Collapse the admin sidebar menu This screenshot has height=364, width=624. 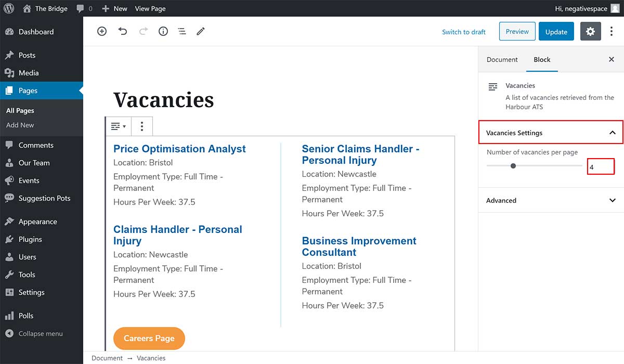click(x=40, y=333)
